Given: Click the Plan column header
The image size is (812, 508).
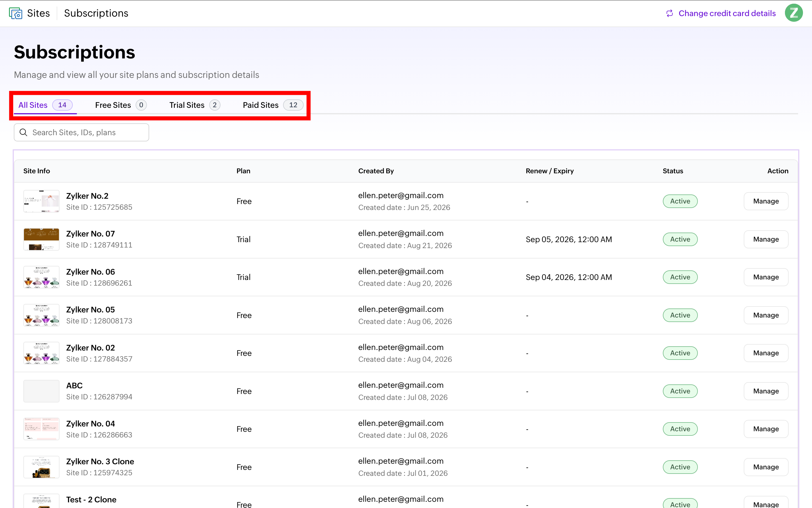Looking at the screenshot, I should [243, 171].
